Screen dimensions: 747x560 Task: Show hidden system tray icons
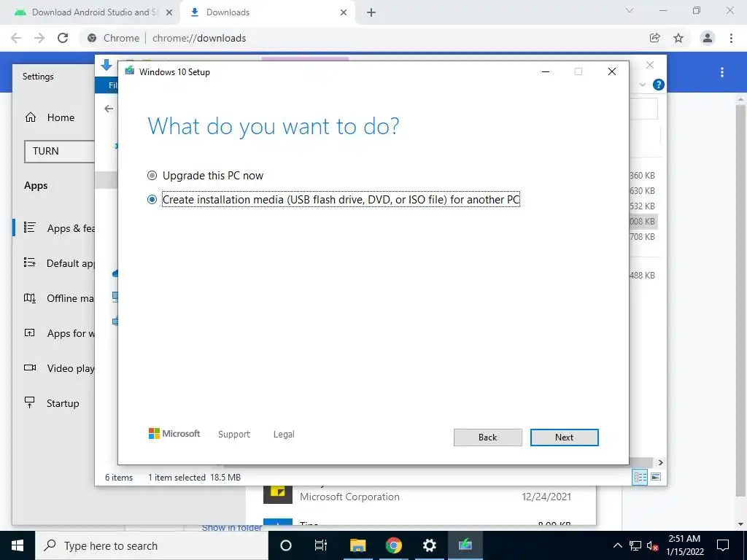[617, 545]
